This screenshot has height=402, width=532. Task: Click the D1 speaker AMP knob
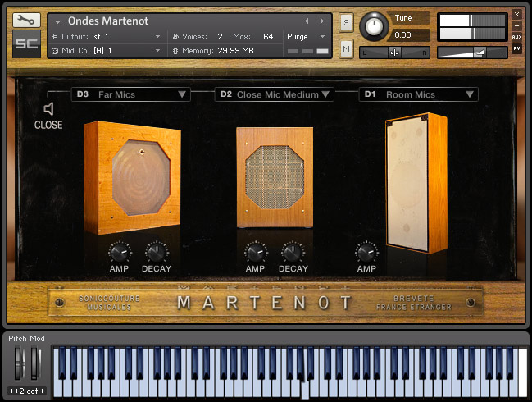tap(366, 252)
